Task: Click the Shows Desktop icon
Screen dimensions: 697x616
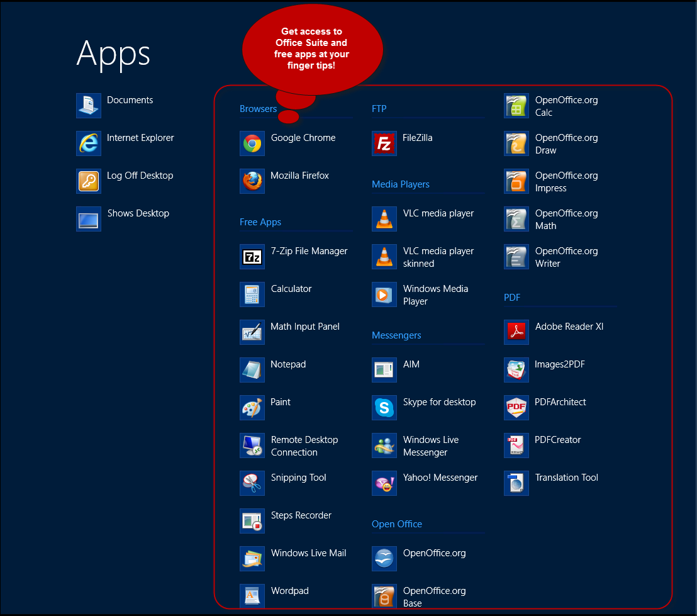Action: click(x=89, y=219)
